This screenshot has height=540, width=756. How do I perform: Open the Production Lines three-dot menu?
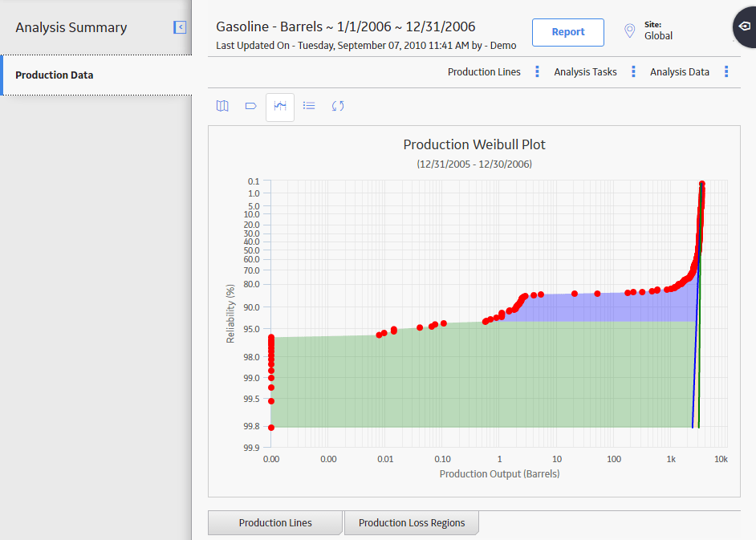tap(537, 72)
